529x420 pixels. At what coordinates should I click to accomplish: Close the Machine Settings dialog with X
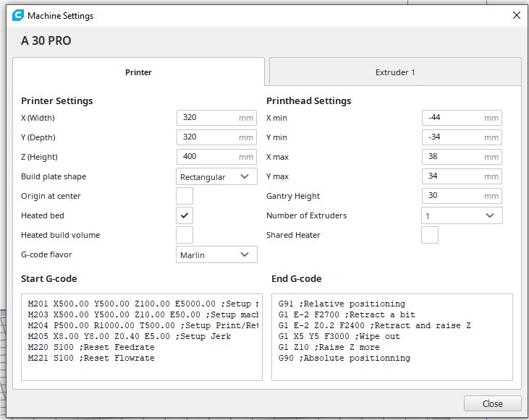(x=516, y=15)
